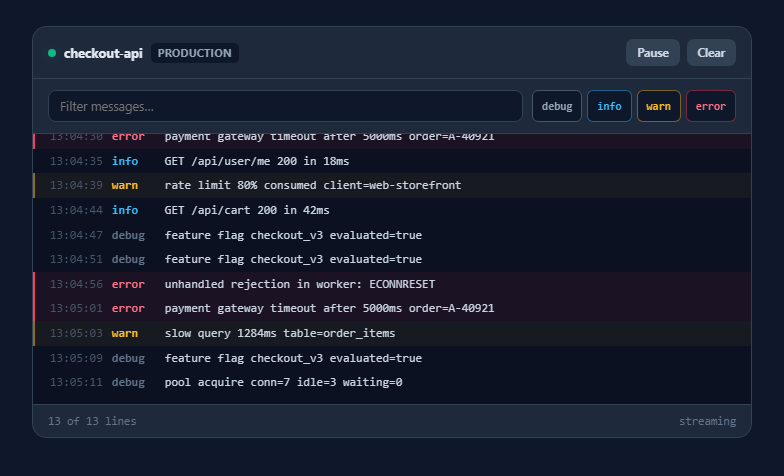Toggle the error level filter
The image size is (784, 476).
coord(710,106)
